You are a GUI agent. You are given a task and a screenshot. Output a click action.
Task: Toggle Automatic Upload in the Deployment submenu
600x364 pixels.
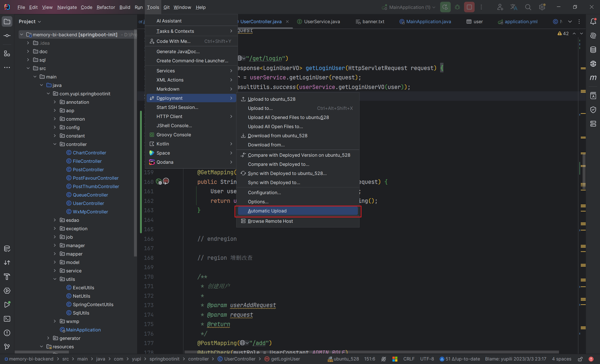(298, 211)
